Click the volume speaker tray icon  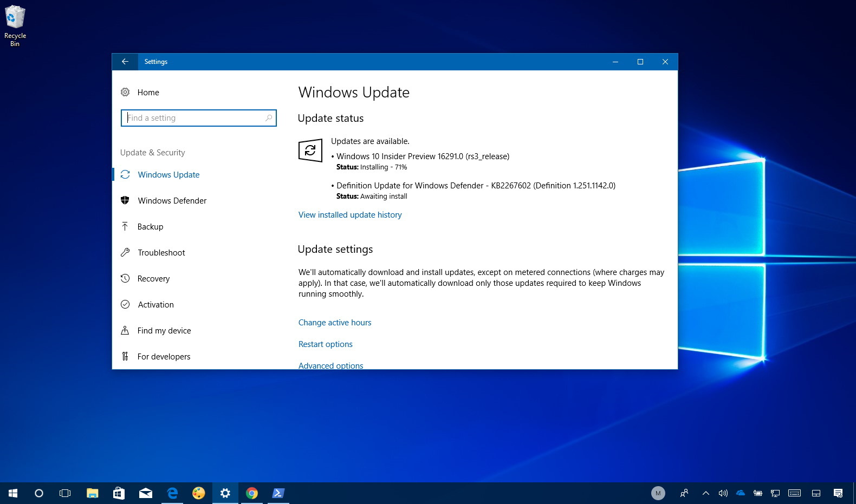click(x=723, y=493)
